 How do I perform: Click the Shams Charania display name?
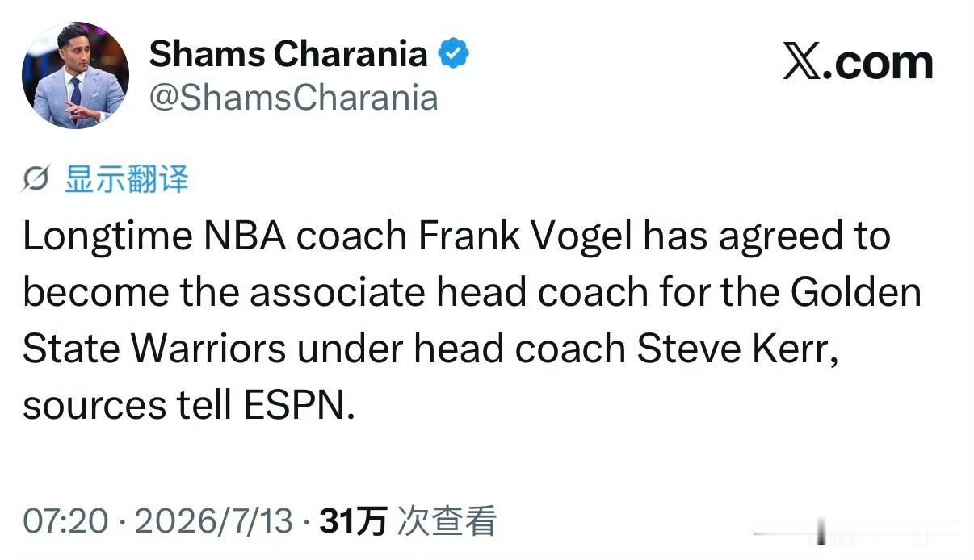pyautogui.click(x=288, y=54)
